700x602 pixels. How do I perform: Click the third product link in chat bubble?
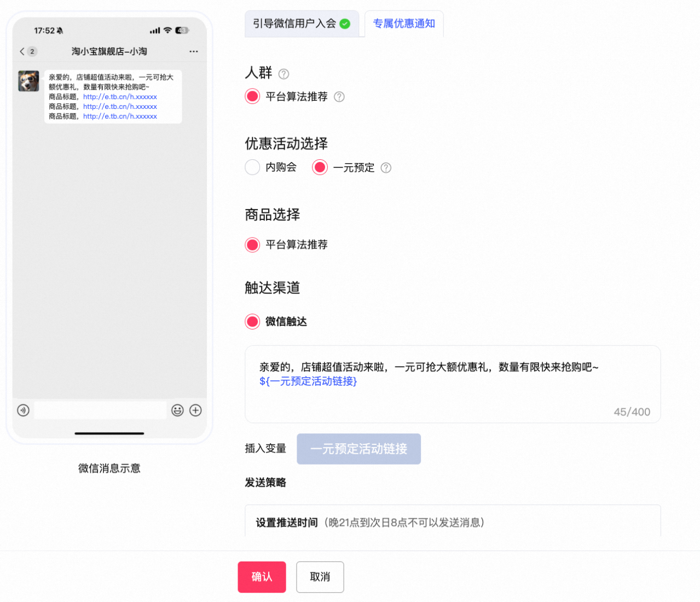click(120, 117)
